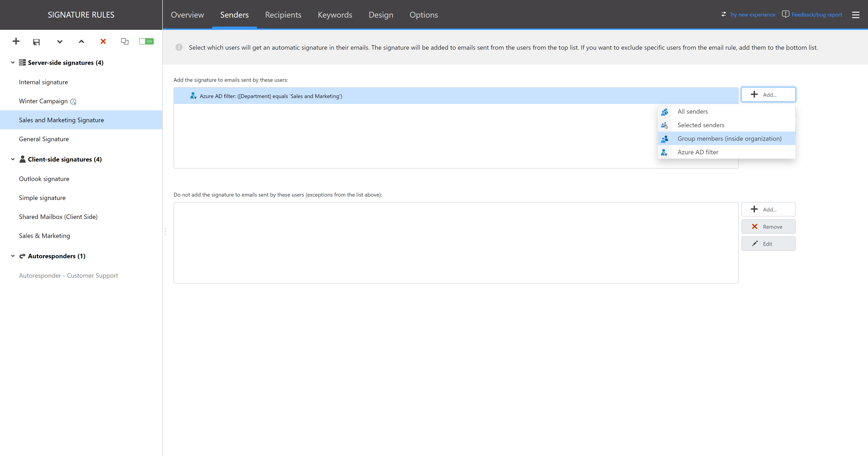
Task: Switch to the Recipients tab
Action: point(283,15)
